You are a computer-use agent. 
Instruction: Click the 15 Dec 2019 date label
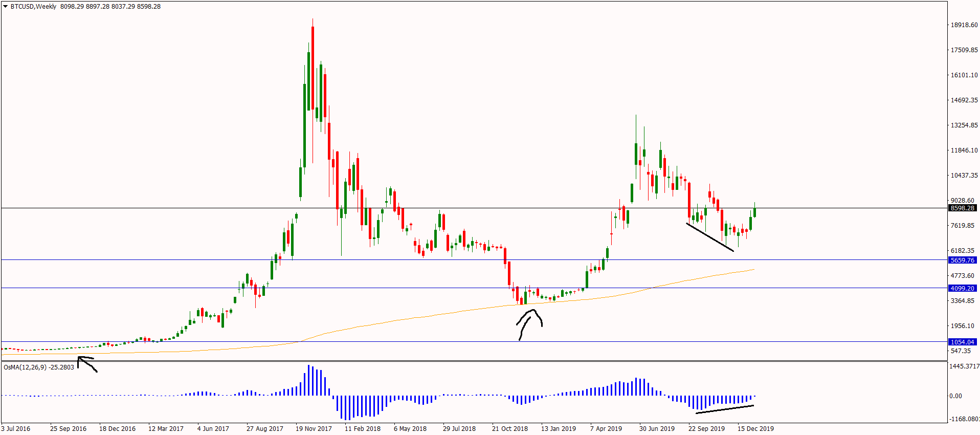point(755,428)
